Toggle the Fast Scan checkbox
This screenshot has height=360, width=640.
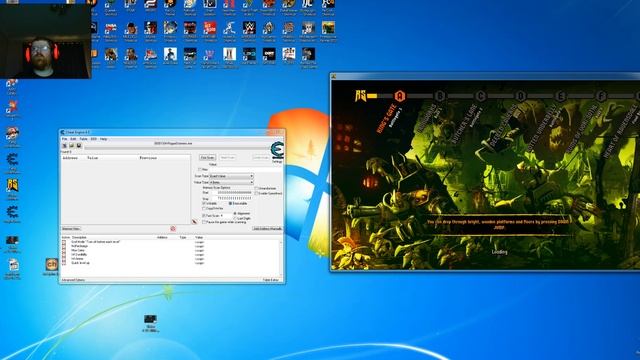pyautogui.click(x=204, y=215)
